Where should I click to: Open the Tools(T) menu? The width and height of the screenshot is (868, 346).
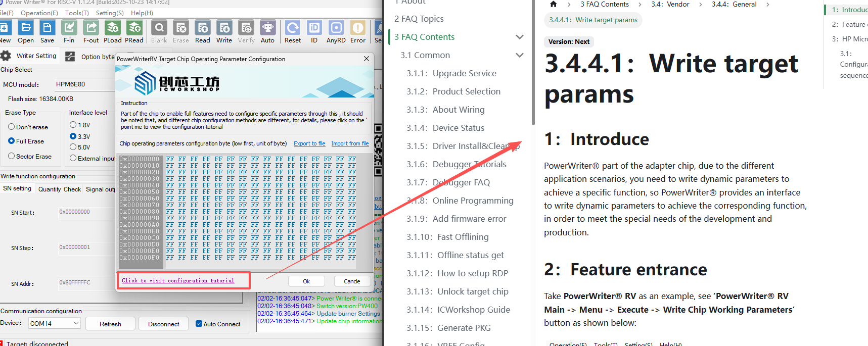[77, 13]
